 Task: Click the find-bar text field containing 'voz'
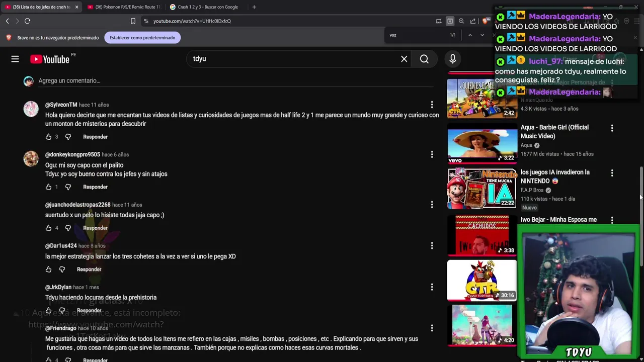415,35
